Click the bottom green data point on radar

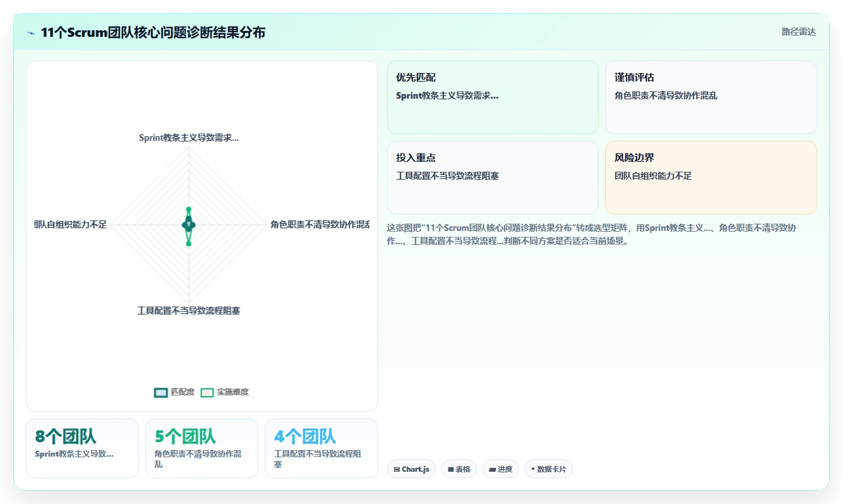188,243
